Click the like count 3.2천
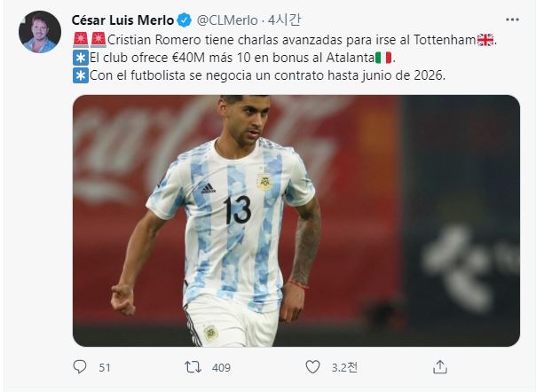This screenshot has height=392, width=536. pos(344,367)
